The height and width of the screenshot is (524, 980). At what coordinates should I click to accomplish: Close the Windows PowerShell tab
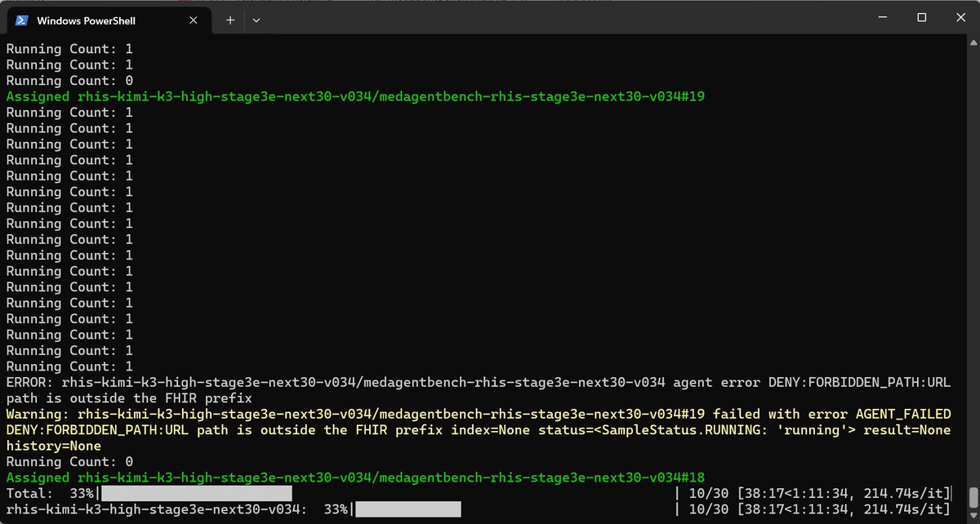pyautogui.click(x=195, y=20)
